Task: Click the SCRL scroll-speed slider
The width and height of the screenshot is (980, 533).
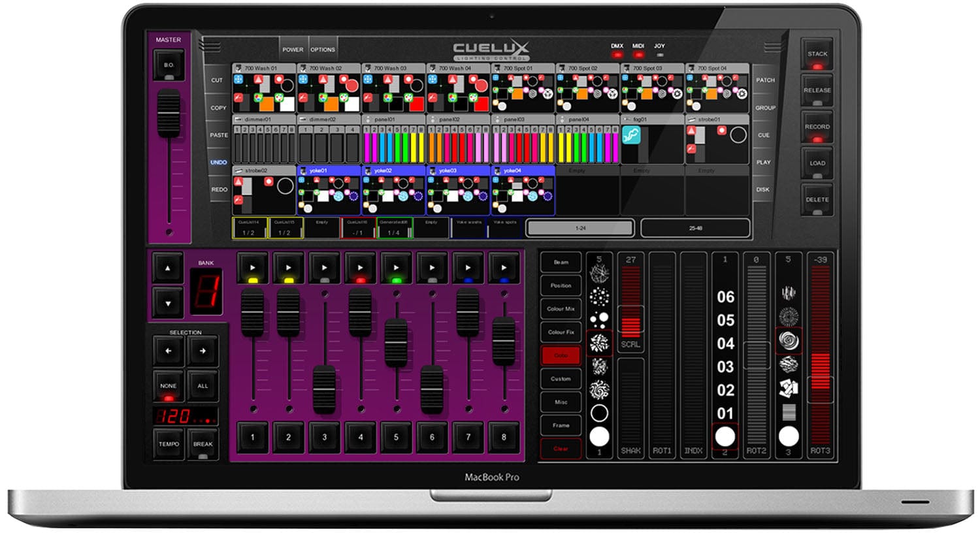Action: [630, 300]
